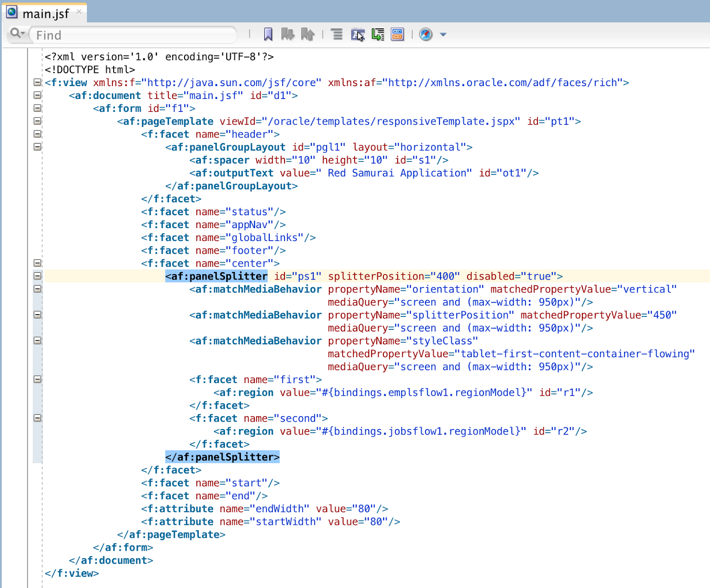
Task: Select the block indent lines icon
Action: (337, 34)
